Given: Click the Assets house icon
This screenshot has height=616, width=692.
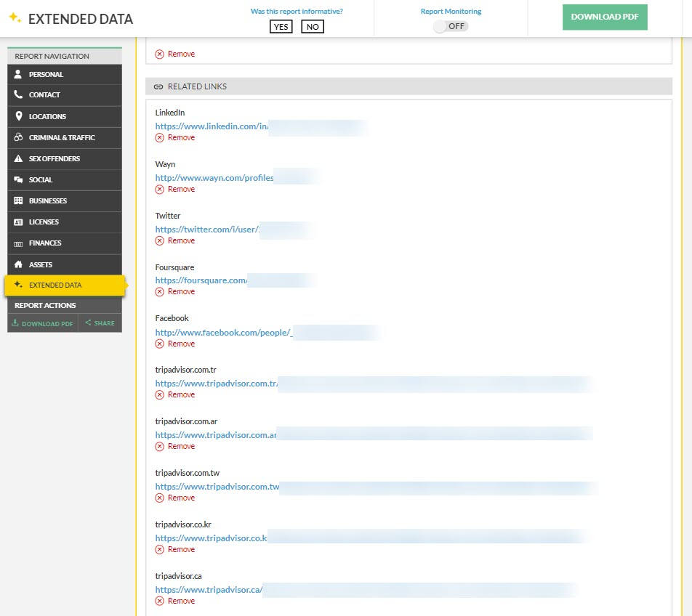Looking at the screenshot, I should point(18,264).
